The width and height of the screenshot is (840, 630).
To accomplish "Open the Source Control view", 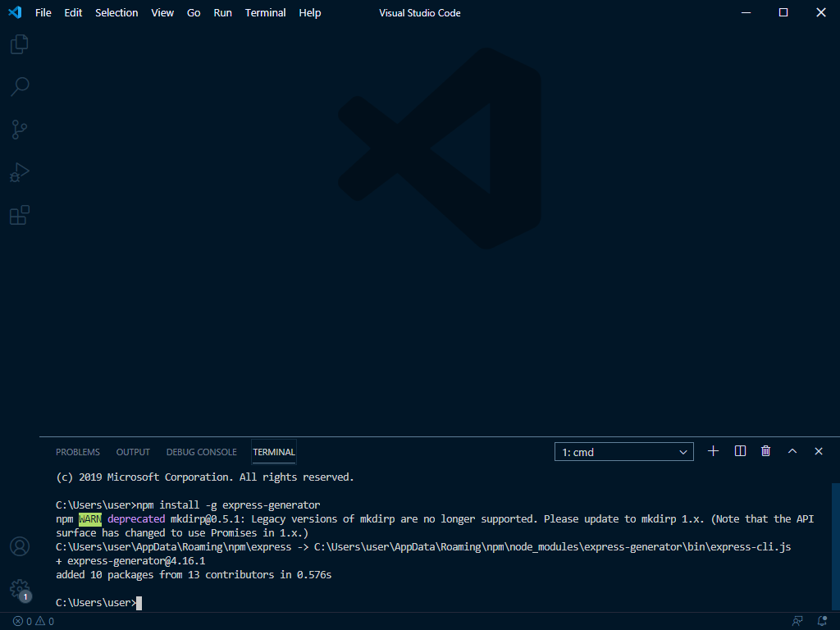I will pyautogui.click(x=20, y=130).
